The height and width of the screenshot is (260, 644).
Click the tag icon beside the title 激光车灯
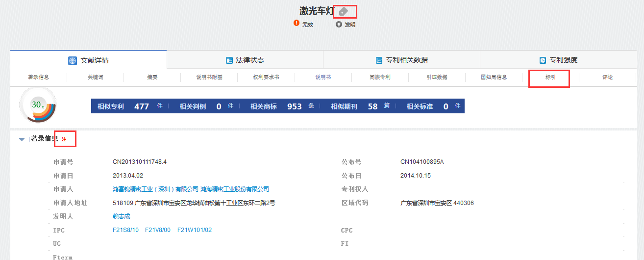[344, 11]
